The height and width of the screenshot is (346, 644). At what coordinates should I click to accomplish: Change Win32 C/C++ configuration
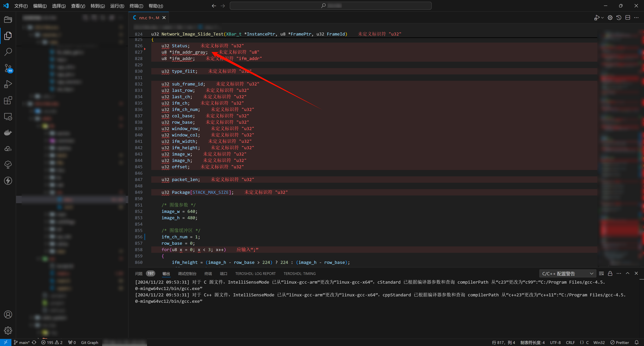point(599,342)
